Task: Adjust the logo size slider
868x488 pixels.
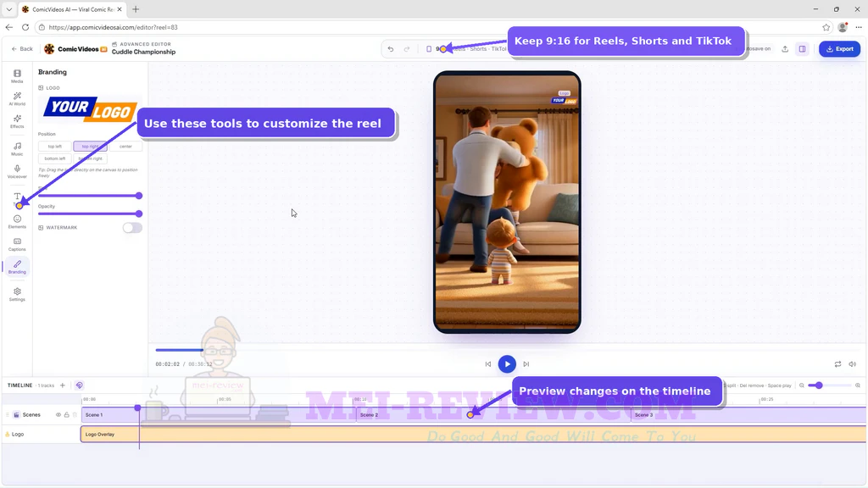Action: coord(90,196)
